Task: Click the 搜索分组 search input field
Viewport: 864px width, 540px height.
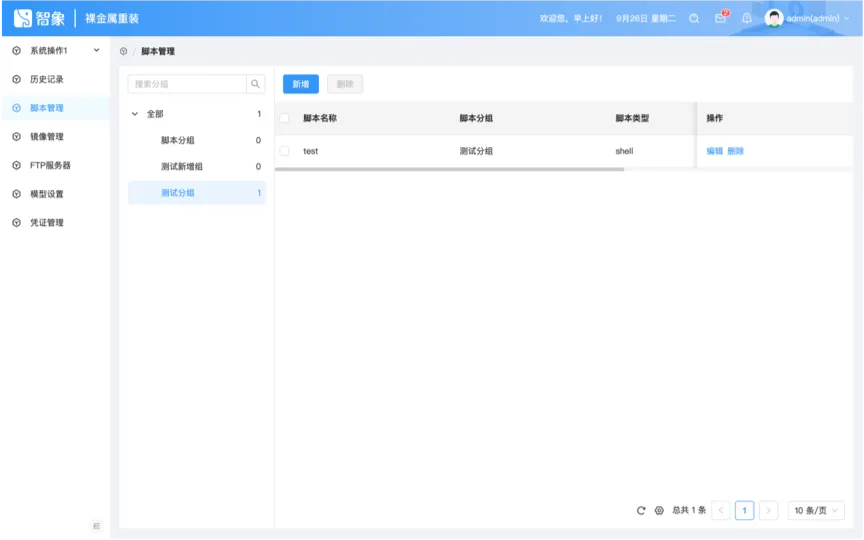Action: pos(187,84)
